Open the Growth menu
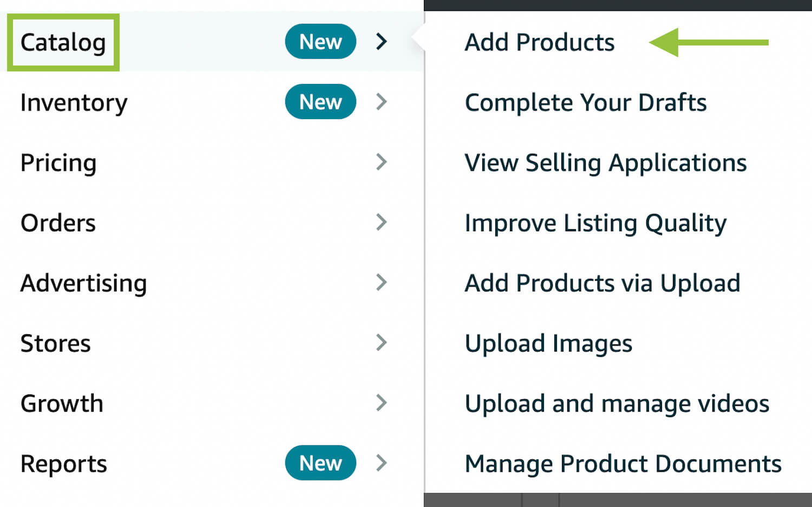 62,404
